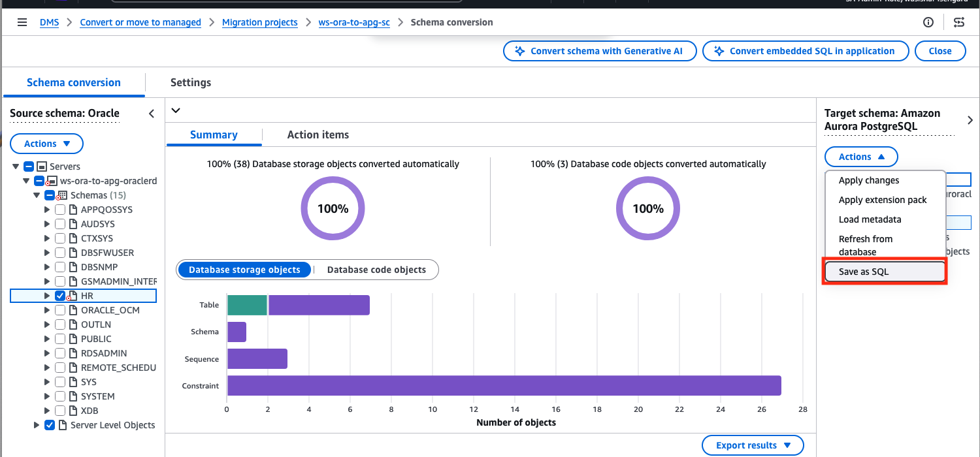Click Convert schema with Generative AI

point(600,51)
